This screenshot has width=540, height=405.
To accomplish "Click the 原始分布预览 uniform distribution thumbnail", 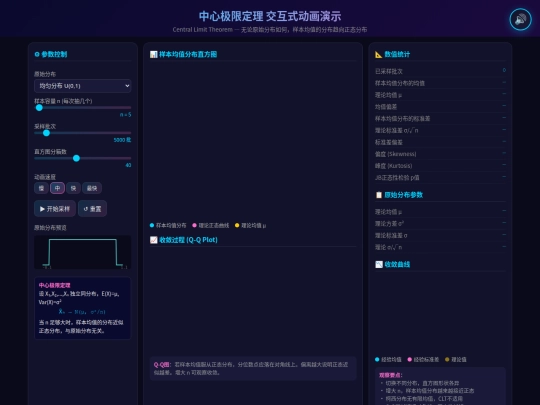I will click(x=83, y=252).
